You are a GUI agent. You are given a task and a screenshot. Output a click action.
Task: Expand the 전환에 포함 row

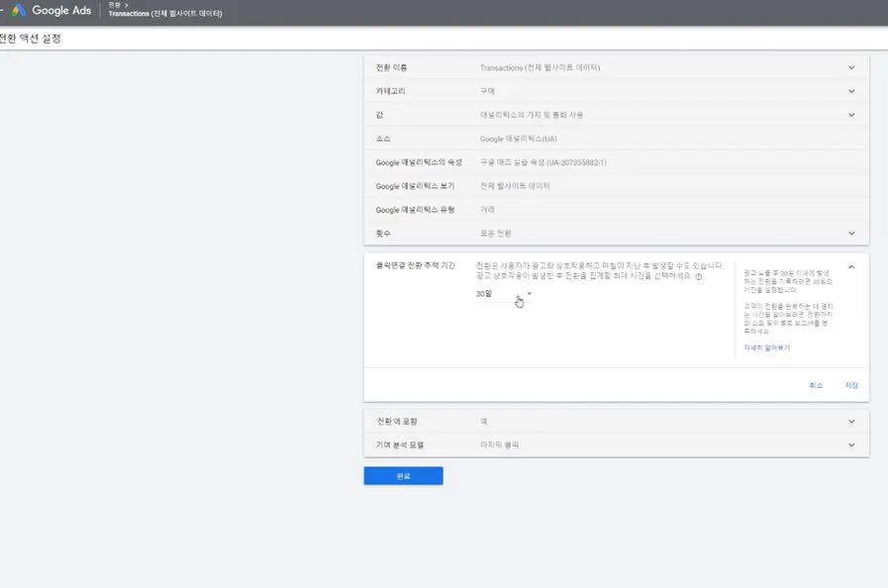click(849, 420)
